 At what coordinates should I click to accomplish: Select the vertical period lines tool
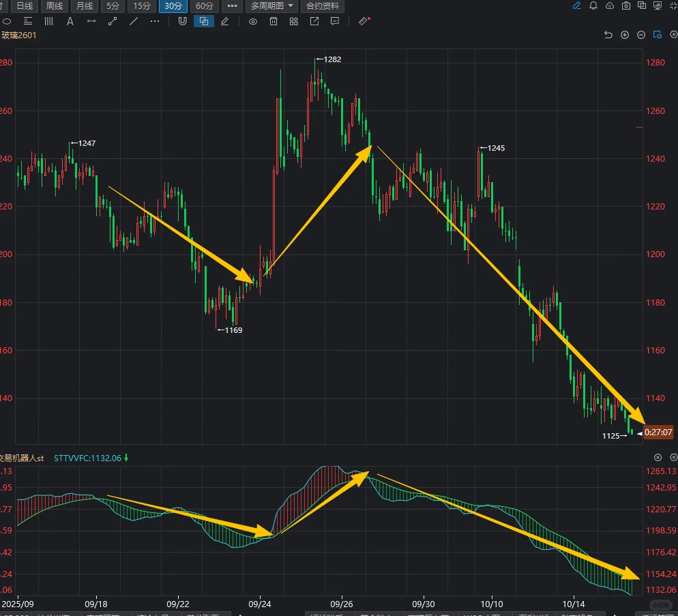(48, 21)
